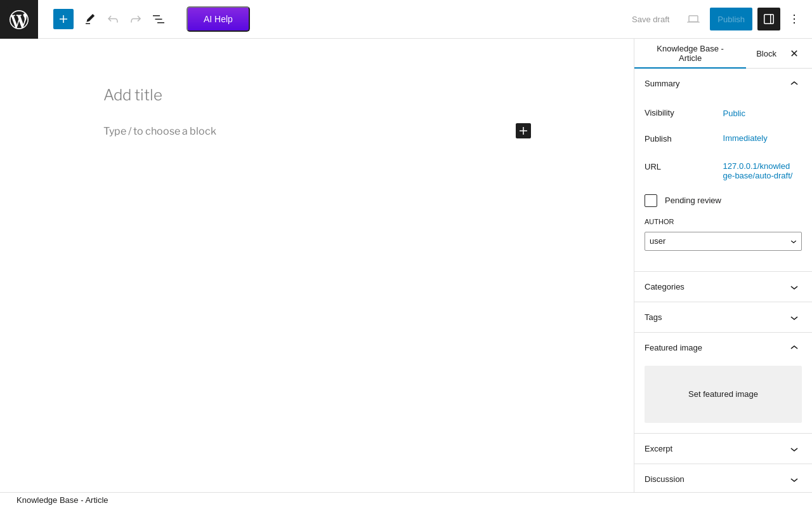The height and width of the screenshot is (508, 812).
Task: Open the Author dropdown
Action: click(723, 241)
